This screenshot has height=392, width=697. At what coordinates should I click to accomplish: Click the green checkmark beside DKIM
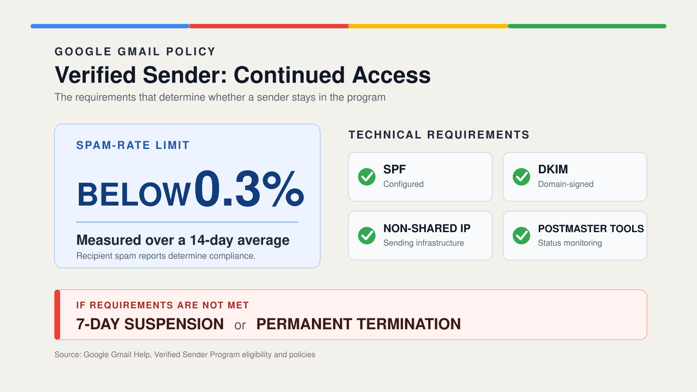pos(521,176)
